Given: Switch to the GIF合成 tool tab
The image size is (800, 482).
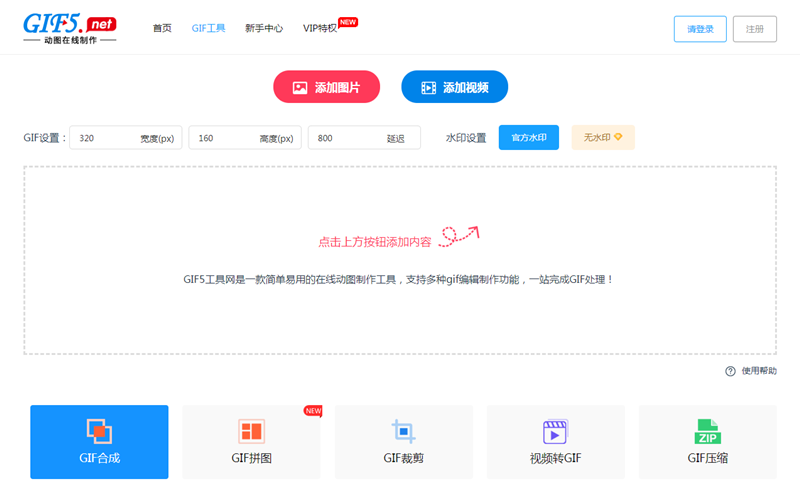Looking at the screenshot, I should click(x=99, y=442).
